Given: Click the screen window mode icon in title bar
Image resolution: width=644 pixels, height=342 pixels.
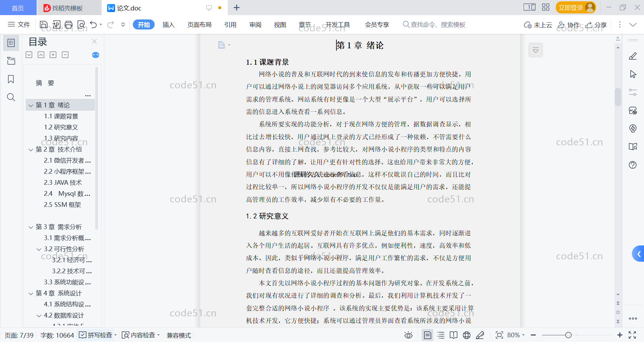Looking at the screenshot, I should (x=529, y=7).
